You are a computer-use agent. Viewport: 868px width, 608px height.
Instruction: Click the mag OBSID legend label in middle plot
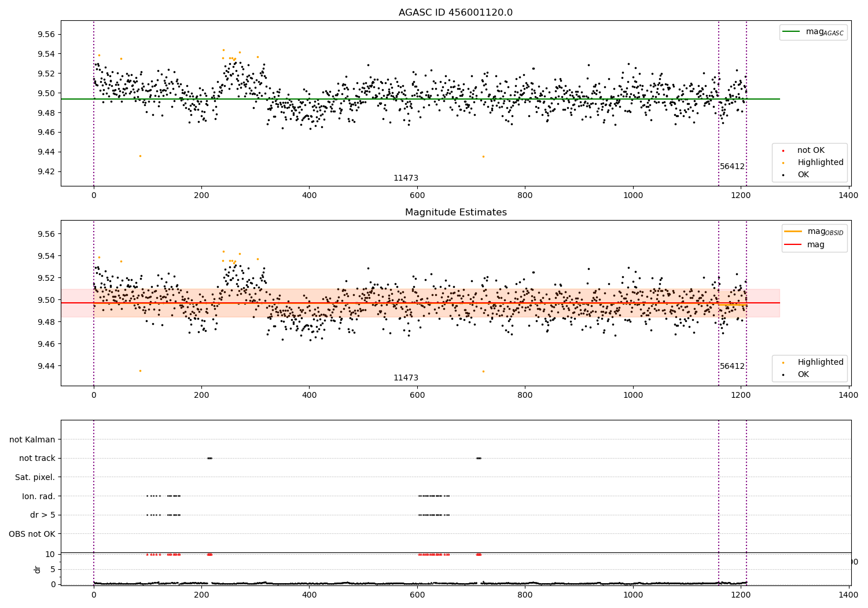pyautogui.click(x=825, y=232)
